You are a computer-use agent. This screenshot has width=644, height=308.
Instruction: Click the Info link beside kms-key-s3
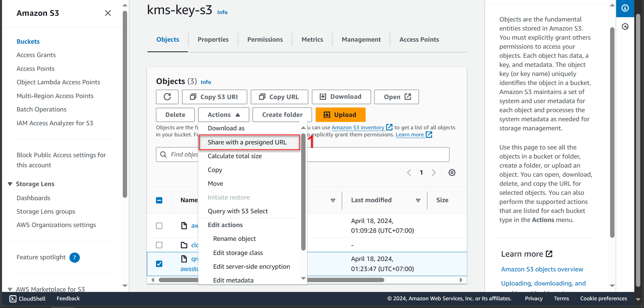tap(222, 12)
